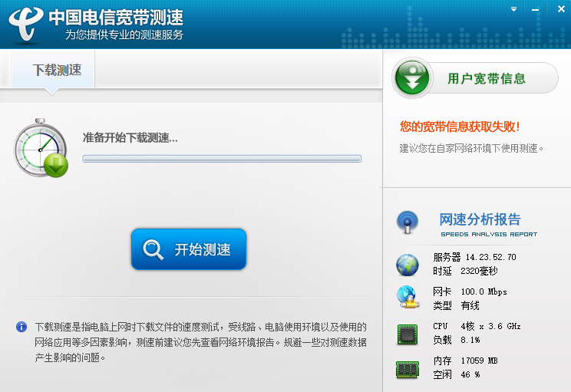
Task: Click the China Telecom logo icon
Action: tap(26, 23)
